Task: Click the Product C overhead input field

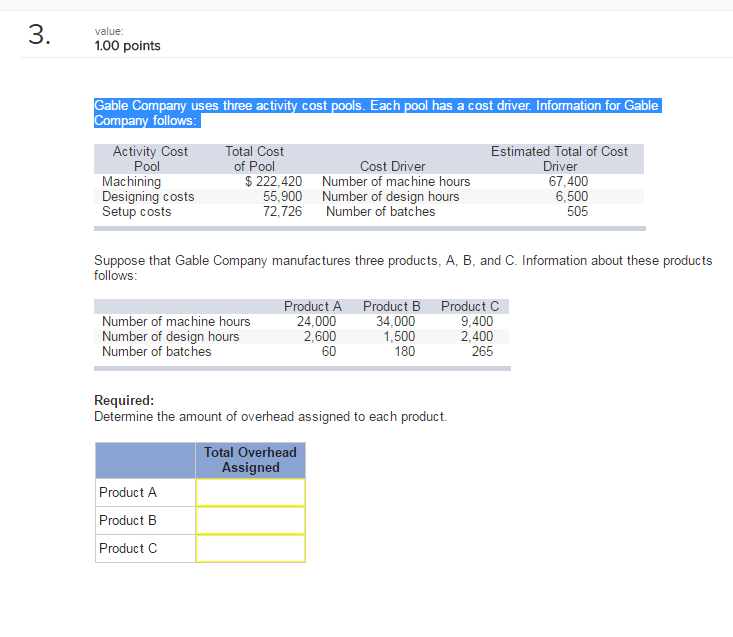Action: [250, 549]
